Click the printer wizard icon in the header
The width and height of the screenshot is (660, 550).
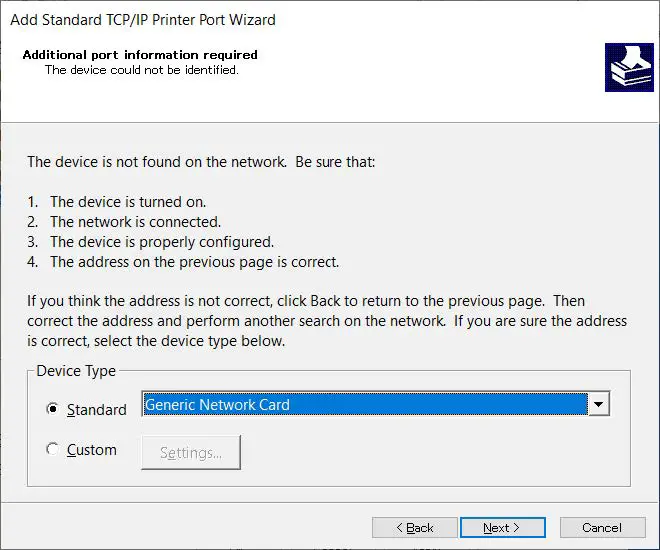tap(629, 67)
